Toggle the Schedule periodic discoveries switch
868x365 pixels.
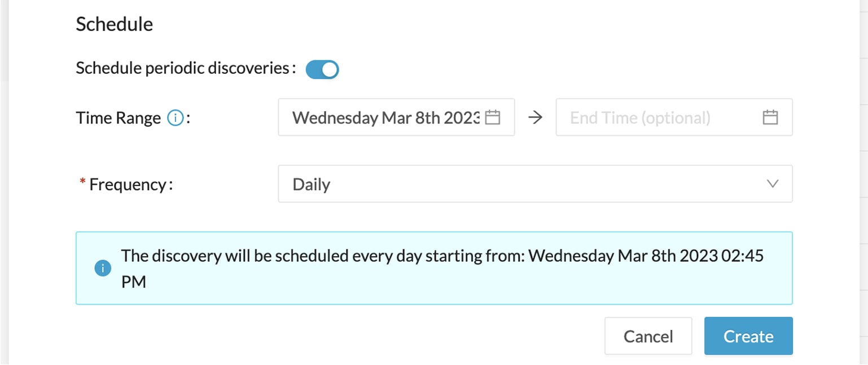[322, 69]
